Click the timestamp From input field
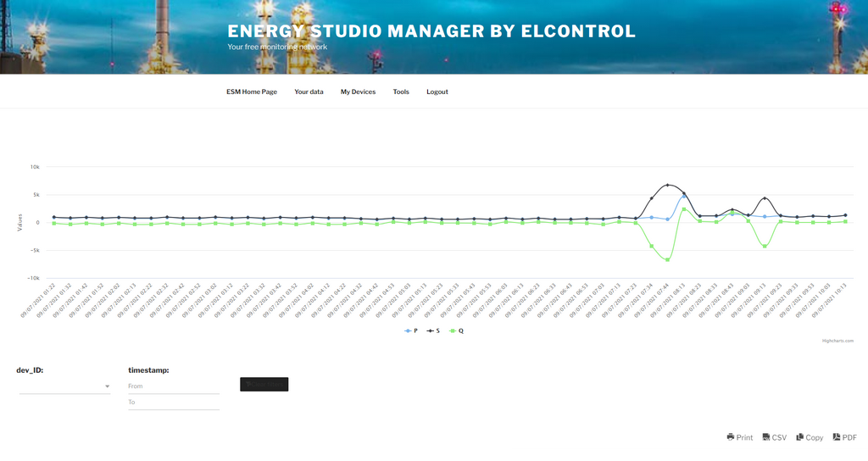Screen dimensions: 868x461 [x=173, y=386]
